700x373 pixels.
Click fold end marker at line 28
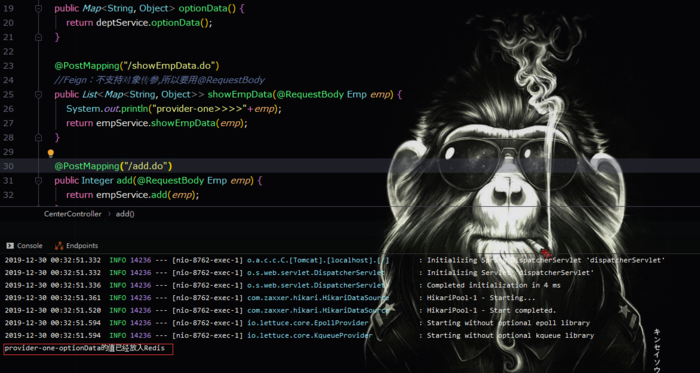tap(38, 137)
